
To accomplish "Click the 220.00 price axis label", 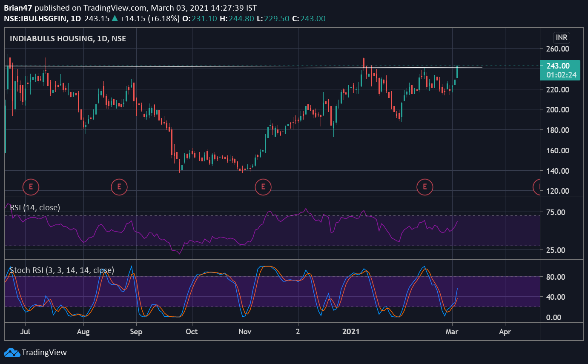I will [x=558, y=89].
